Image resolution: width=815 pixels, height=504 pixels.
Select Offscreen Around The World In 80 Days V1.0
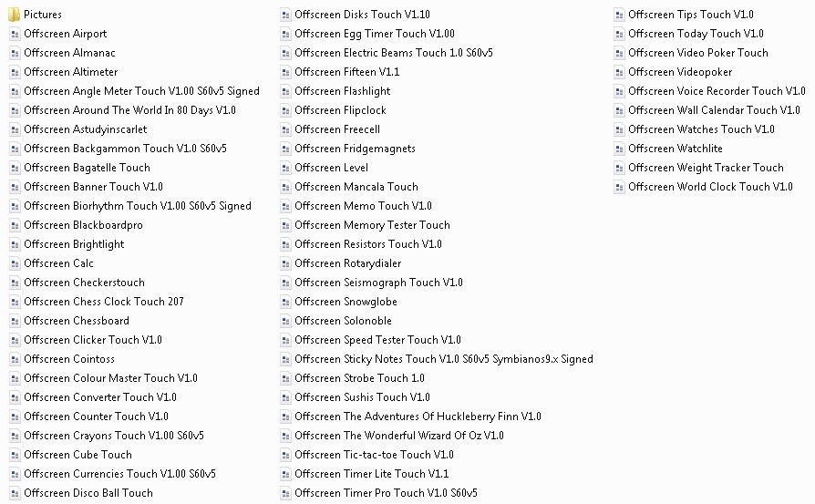[x=130, y=110]
